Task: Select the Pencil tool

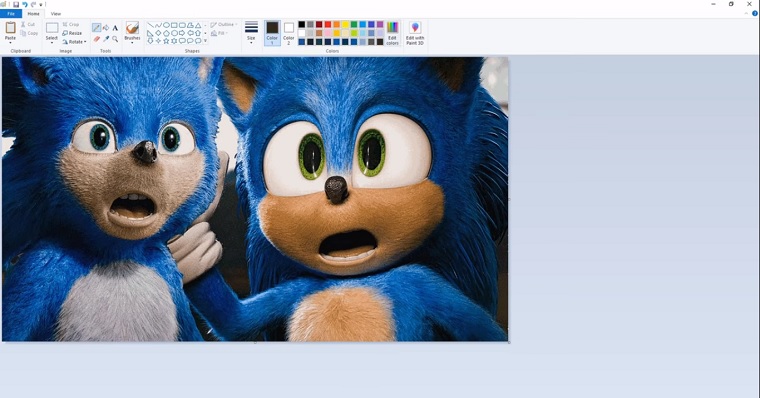Action: click(x=96, y=28)
